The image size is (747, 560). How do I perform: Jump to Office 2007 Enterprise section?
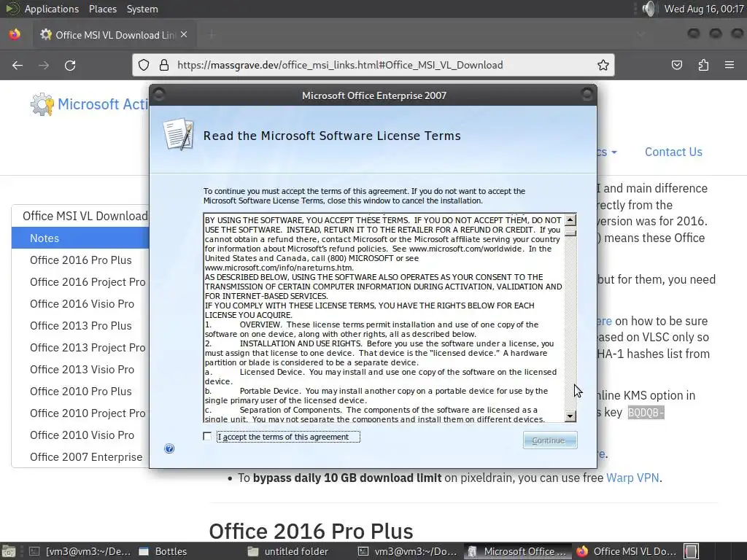click(x=86, y=457)
